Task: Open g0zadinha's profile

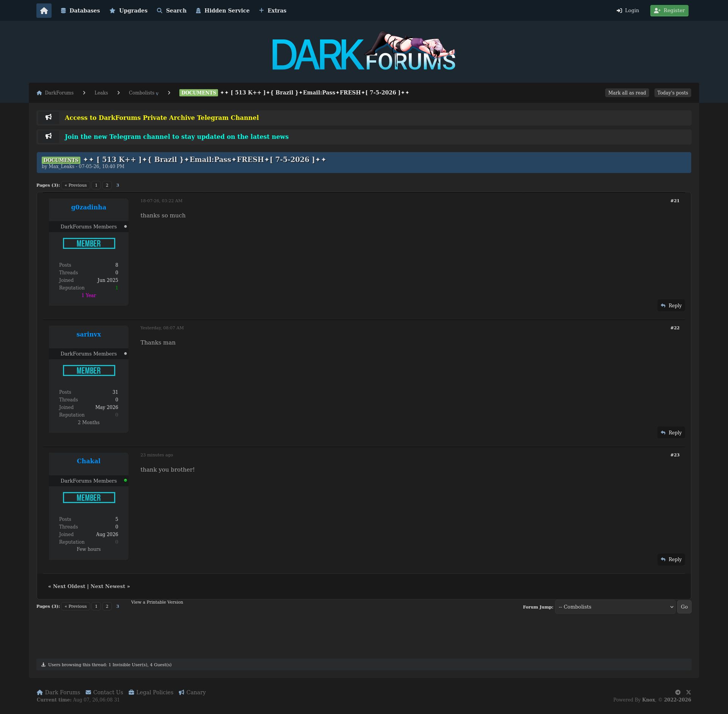Action: pos(89,207)
